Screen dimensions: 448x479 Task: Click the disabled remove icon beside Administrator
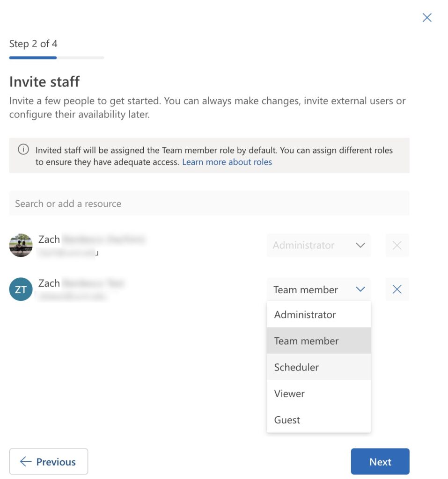tap(397, 245)
